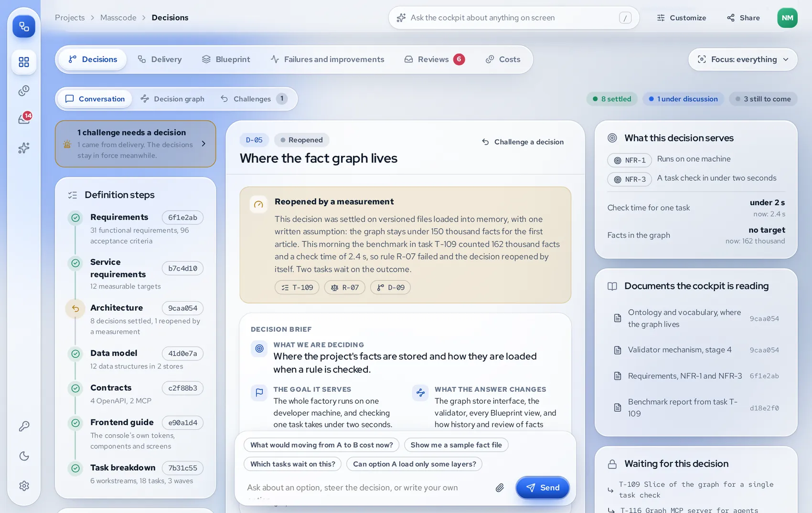Click the target icon by What this decision serves
This screenshot has height=513, width=812.
pyautogui.click(x=612, y=138)
